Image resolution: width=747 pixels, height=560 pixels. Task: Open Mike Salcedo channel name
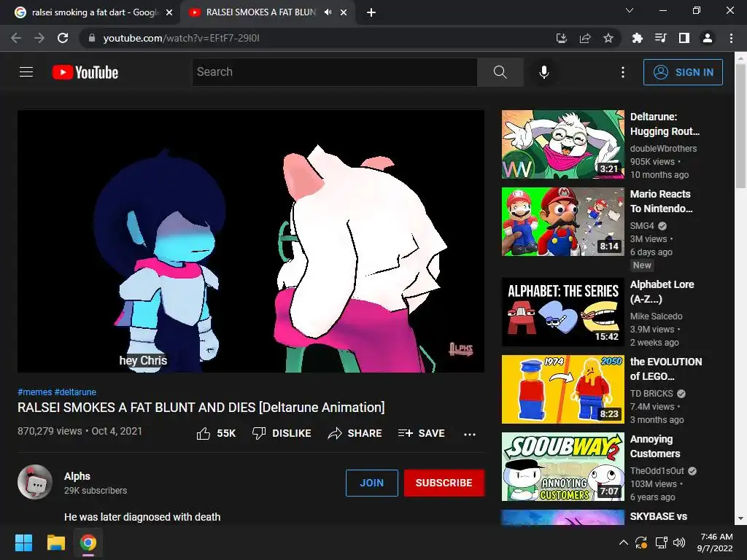point(656,316)
